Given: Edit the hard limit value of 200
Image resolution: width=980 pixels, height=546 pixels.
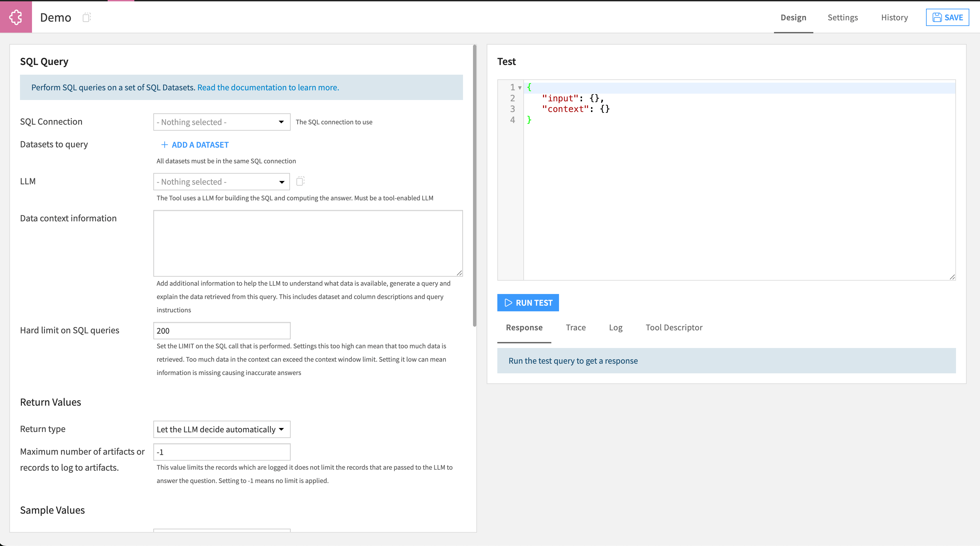Looking at the screenshot, I should pyautogui.click(x=221, y=330).
